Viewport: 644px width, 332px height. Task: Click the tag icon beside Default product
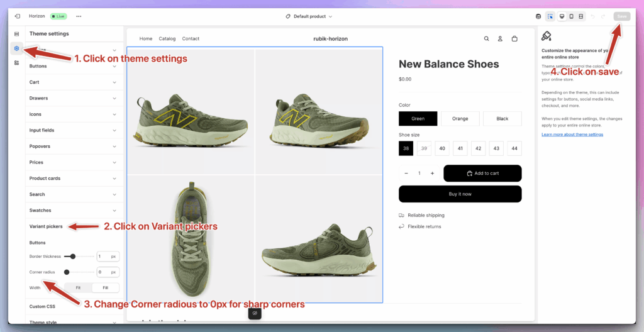click(x=288, y=16)
